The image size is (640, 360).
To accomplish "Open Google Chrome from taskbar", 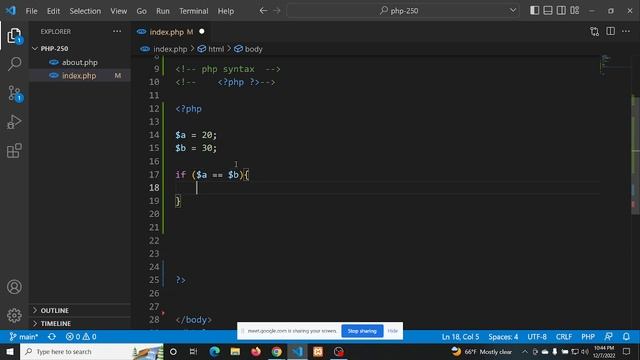I will click(277, 351).
